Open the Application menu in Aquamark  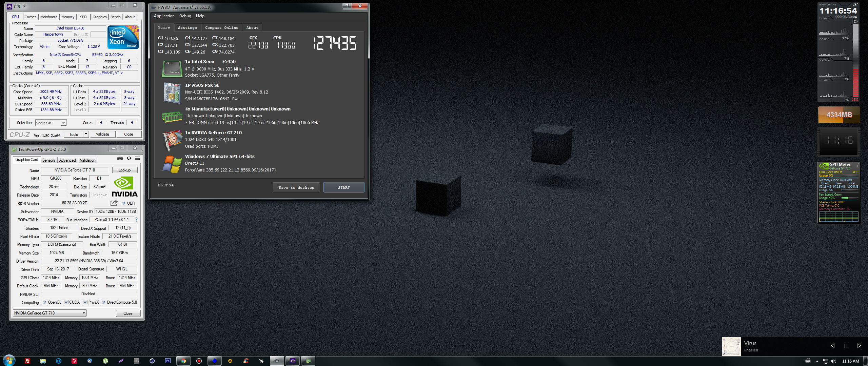pos(164,16)
